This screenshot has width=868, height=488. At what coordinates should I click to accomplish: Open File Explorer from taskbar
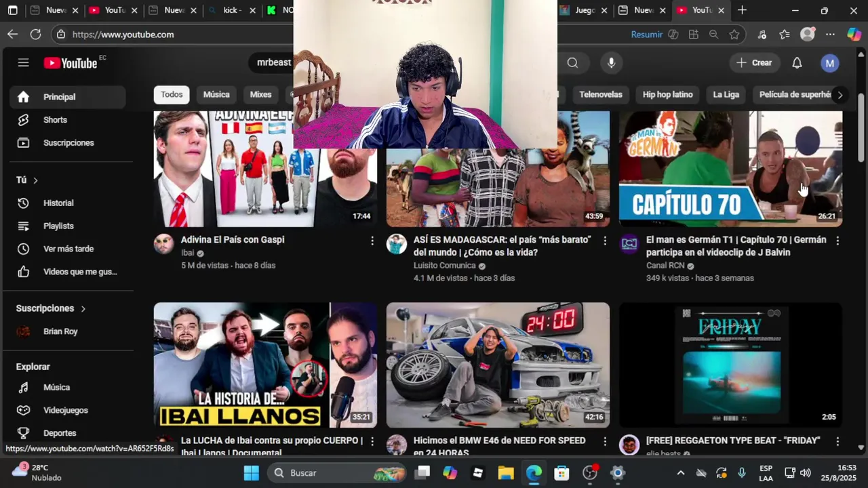tap(506, 472)
